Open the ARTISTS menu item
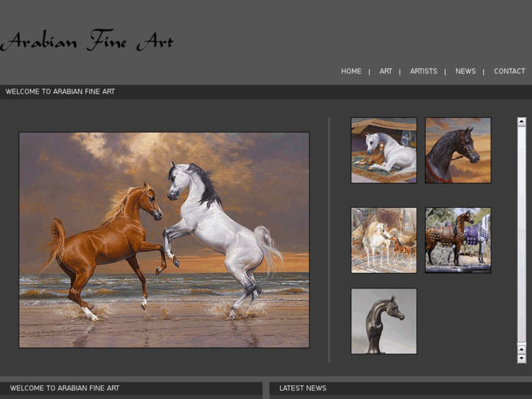Screen dimensions: 532x399 tap(424, 71)
